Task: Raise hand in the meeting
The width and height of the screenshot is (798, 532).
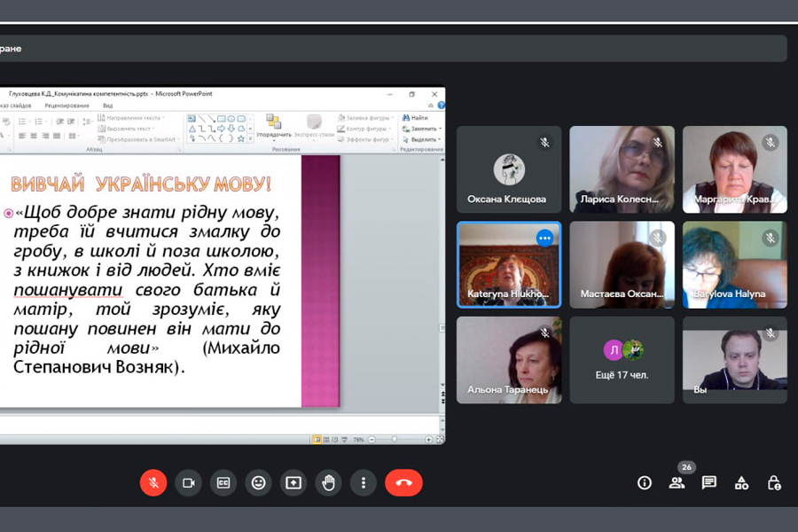Action: click(328, 482)
